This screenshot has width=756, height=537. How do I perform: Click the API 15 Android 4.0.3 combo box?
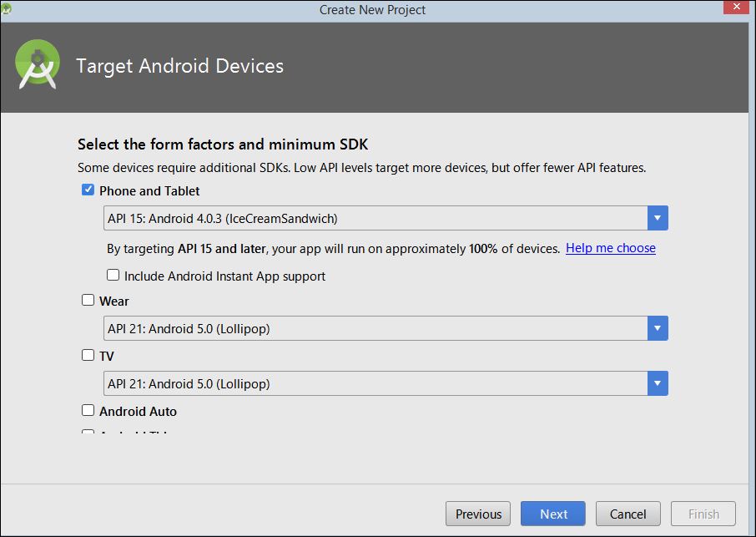[386, 218]
